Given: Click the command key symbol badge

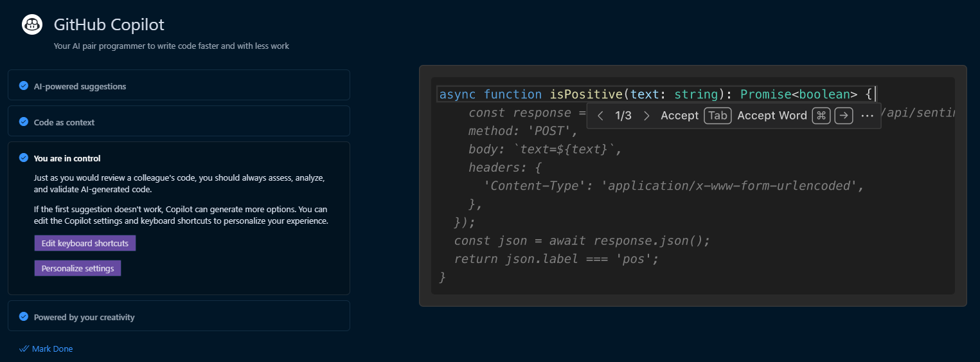Looking at the screenshot, I should point(821,116).
